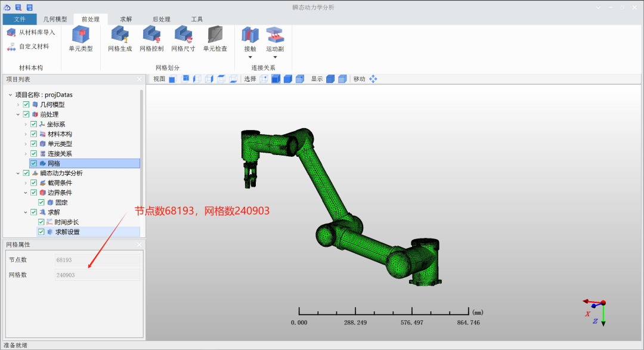The width and height of the screenshot is (644, 350).
Task: Show the model as solid display
Action: (330, 79)
